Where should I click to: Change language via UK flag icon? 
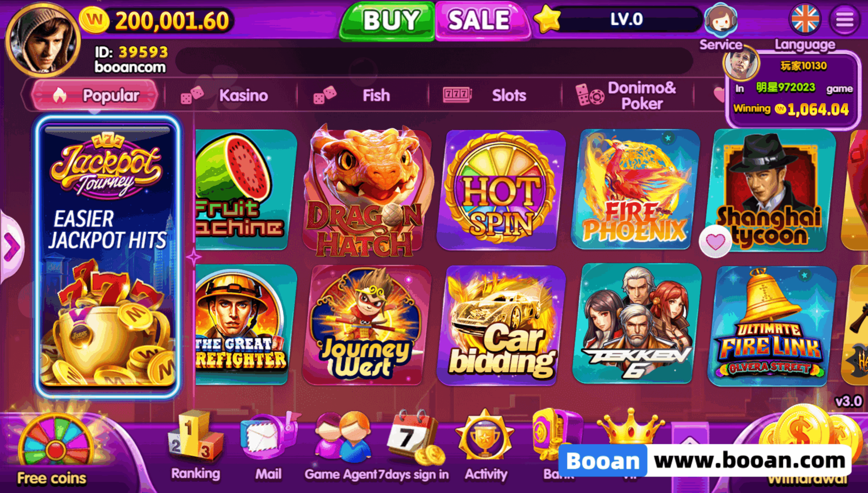coord(805,19)
